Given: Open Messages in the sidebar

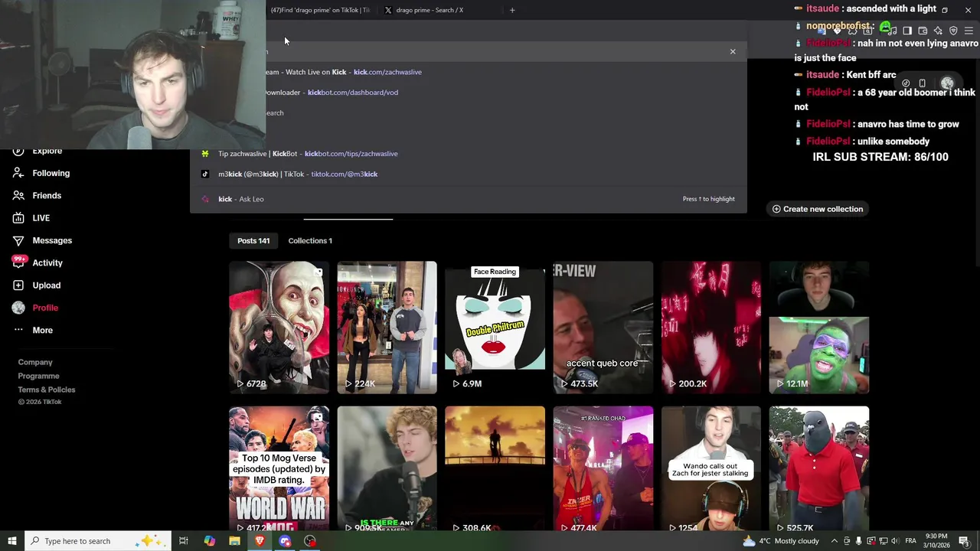Looking at the screenshot, I should coord(42,240).
